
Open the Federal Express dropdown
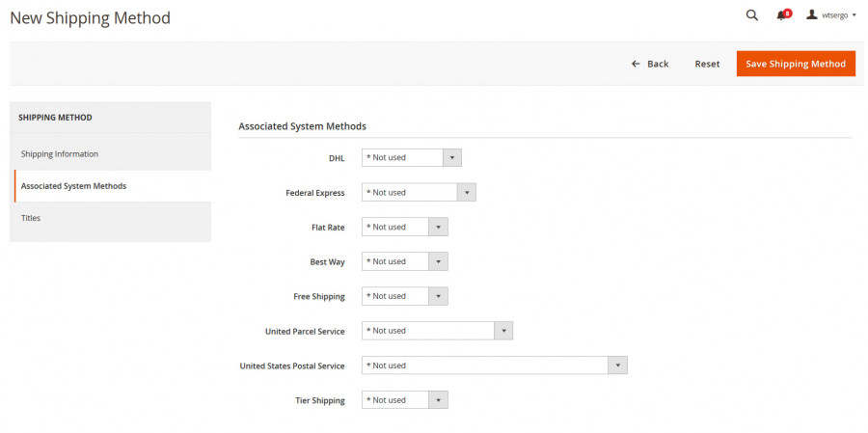[x=419, y=193]
